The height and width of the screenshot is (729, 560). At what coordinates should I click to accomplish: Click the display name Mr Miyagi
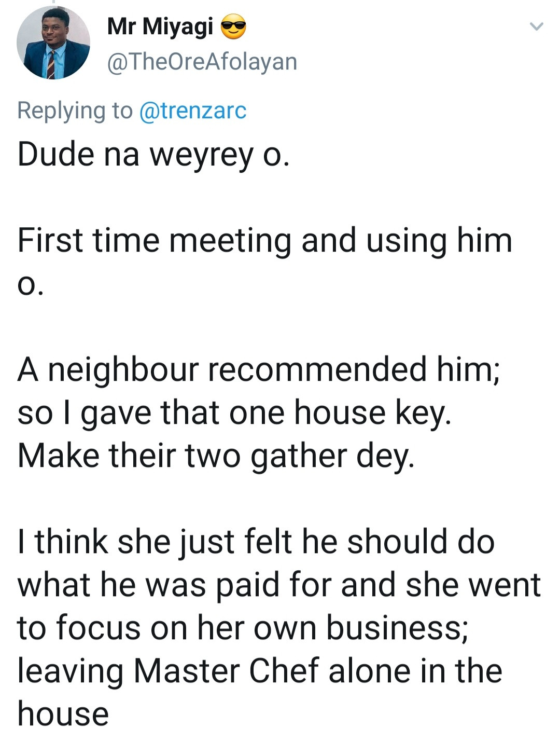click(160, 26)
